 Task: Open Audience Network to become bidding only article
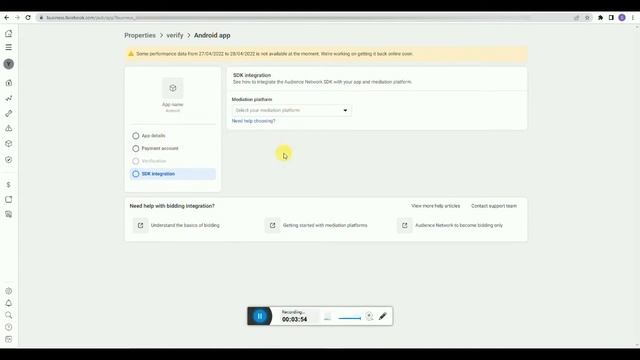[459, 225]
